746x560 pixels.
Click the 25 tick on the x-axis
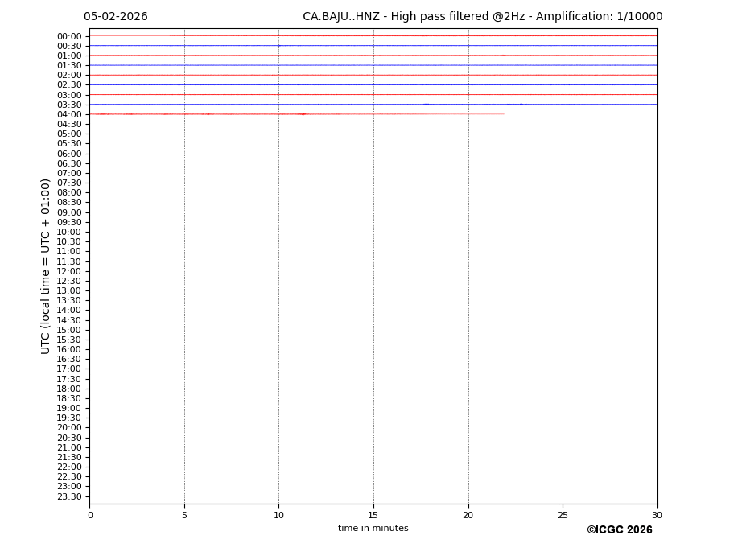[563, 515]
